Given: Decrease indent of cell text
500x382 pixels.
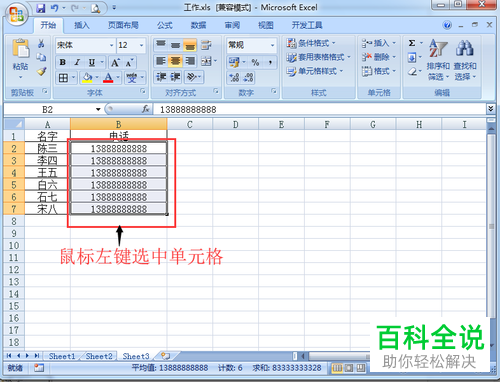Looking at the screenshot, I should [161, 77].
